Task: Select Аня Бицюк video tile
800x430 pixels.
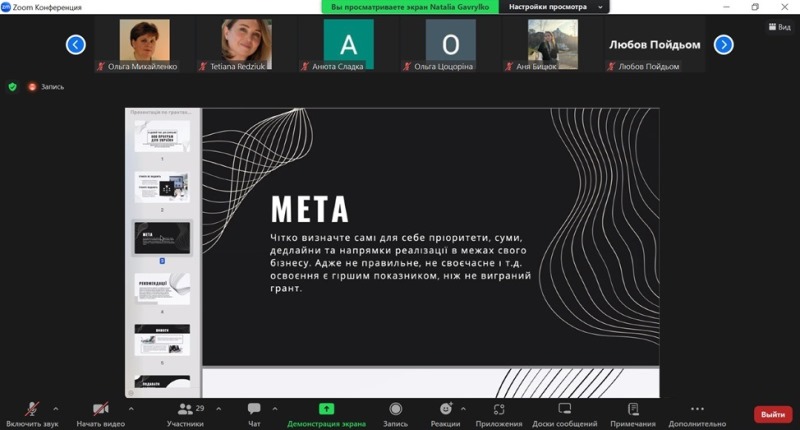Action: [x=553, y=44]
